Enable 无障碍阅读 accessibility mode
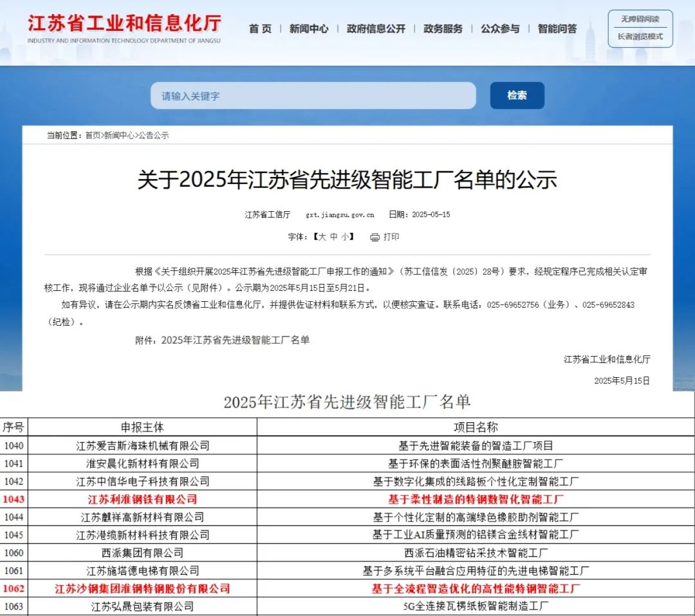The width and height of the screenshot is (695, 616). click(640, 19)
